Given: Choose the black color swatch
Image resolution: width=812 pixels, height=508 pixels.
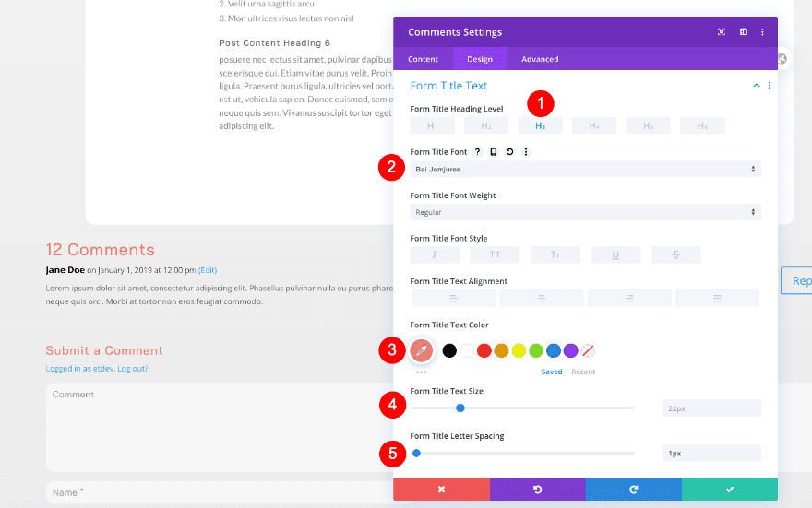Looking at the screenshot, I should [x=449, y=350].
